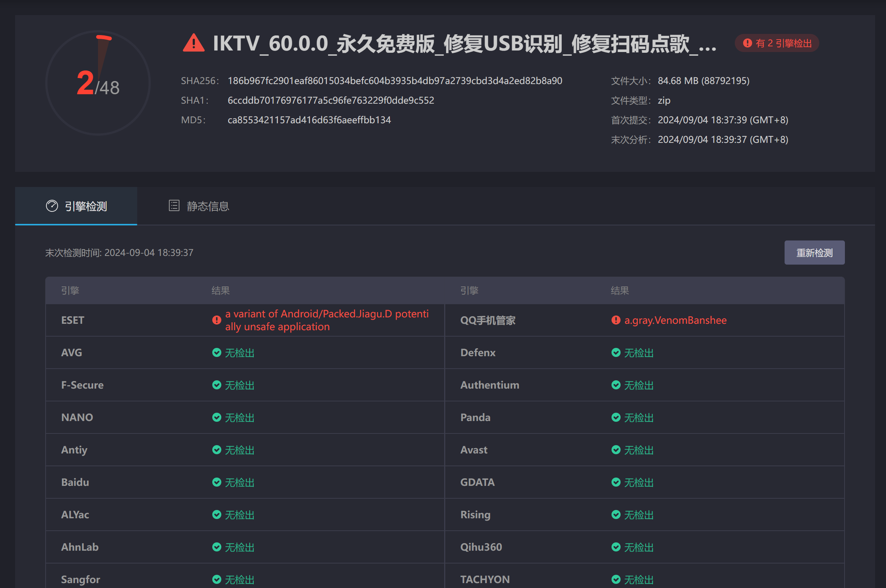This screenshot has width=886, height=588.
Task: Click the IKTV_60.0.0 file name title
Action: [464, 43]
